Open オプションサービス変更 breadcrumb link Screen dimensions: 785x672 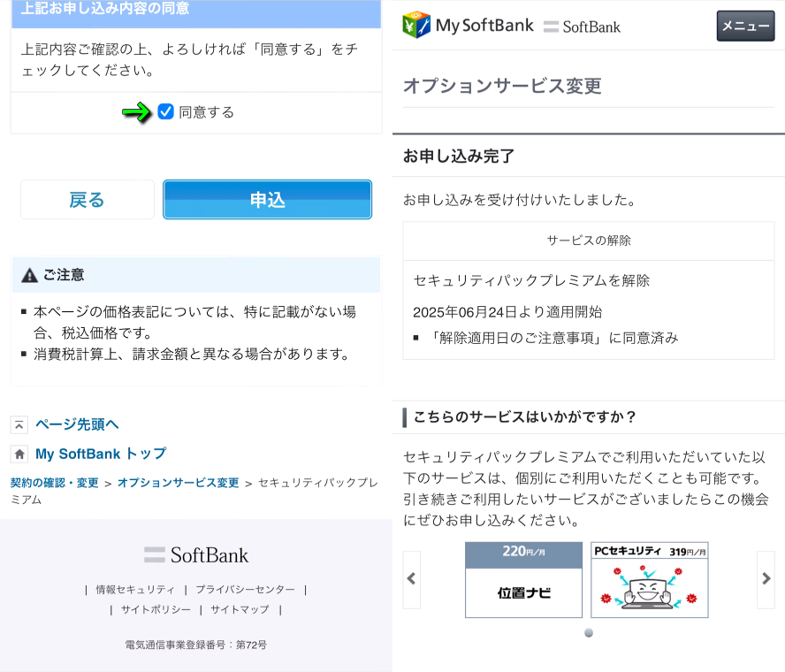click(x=179, y=483)
